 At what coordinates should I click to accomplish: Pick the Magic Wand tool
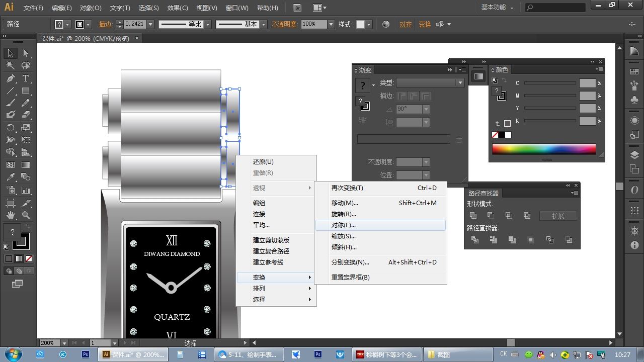click(x=11, y=65)
